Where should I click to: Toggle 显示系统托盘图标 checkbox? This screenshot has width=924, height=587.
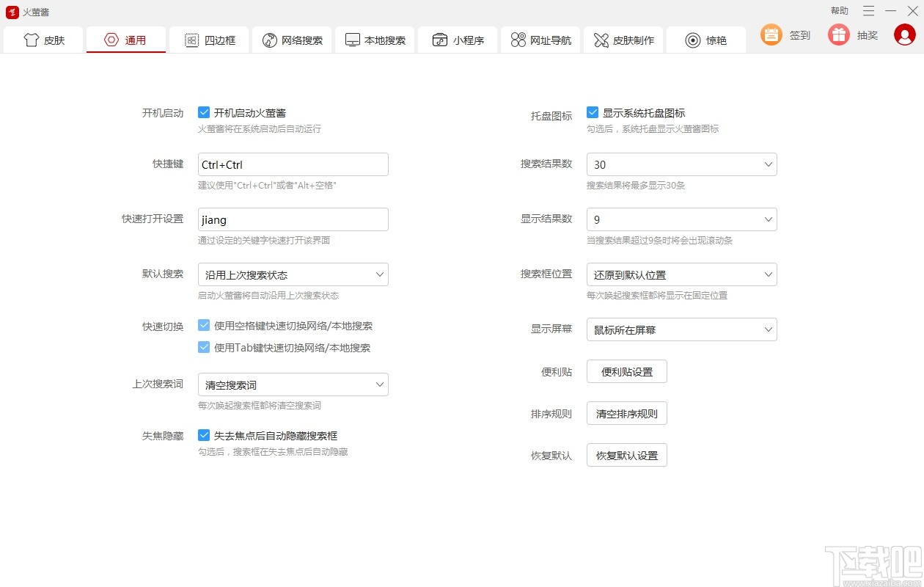pos(592,112)
